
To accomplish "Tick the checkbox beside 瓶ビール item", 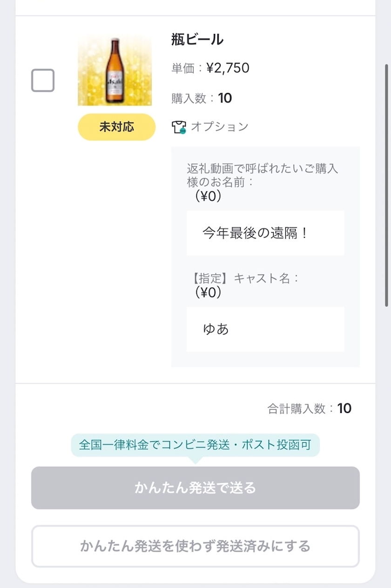I will coord(43,81).
